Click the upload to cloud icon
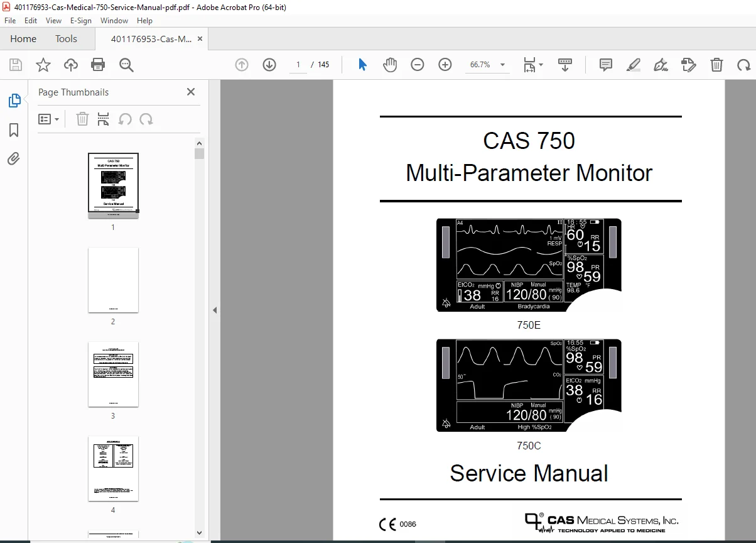 pyautogui.click(x=71, y=65)
